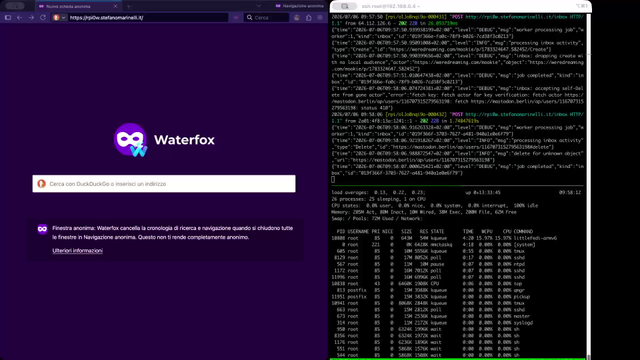Click the terminal title ssh root@192.168.0.6
This screenshot has height=360, width=640.
coord(391,6)
